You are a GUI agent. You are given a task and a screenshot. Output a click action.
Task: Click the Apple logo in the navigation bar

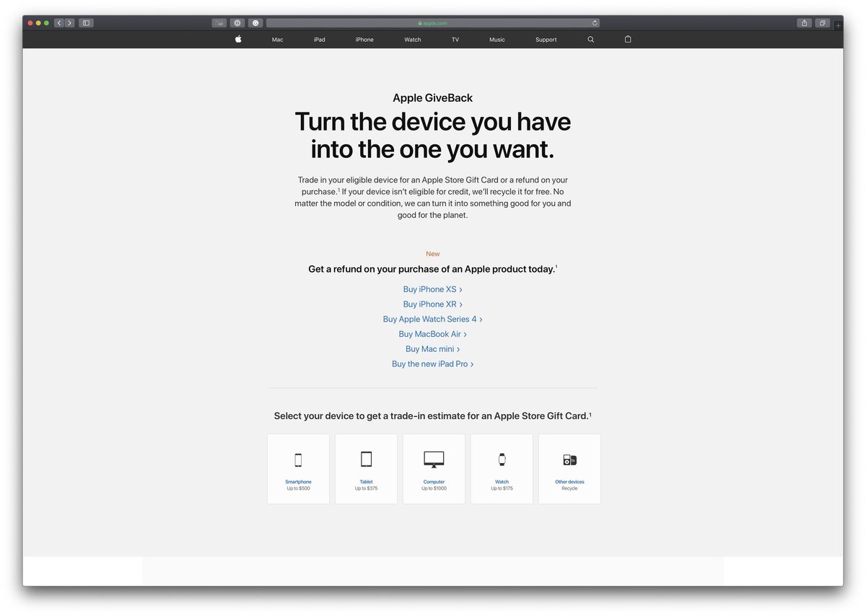click(x=237, y=39)
